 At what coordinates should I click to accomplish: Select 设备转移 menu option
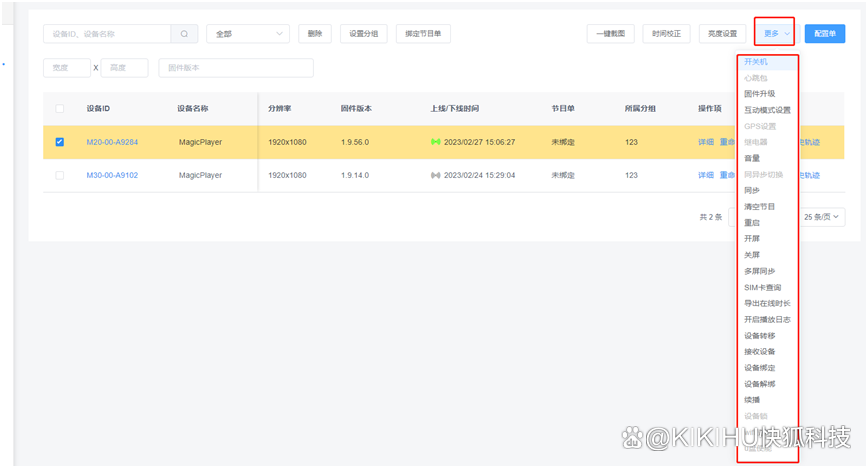pos(759,335)
